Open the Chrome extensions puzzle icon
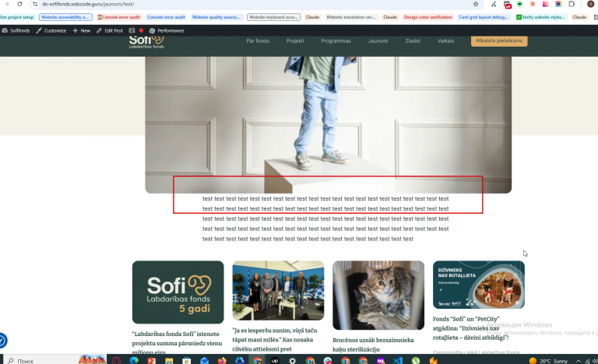Viewport: 598px width, 364px height. click(x=572, y=4)
